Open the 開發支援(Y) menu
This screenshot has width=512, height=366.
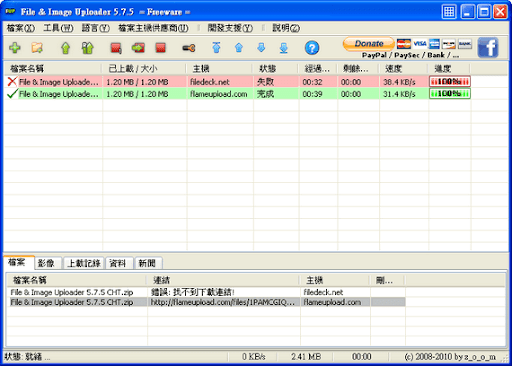[x=230, y=28]
